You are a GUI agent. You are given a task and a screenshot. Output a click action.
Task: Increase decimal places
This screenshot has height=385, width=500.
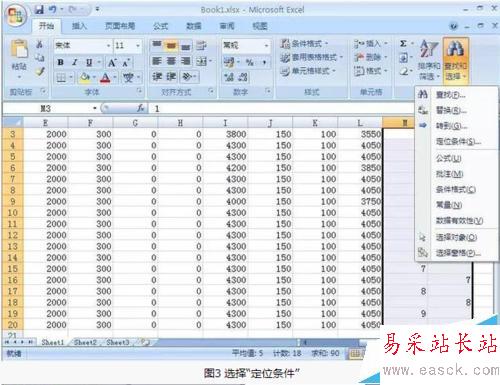[x=229, y=77]
